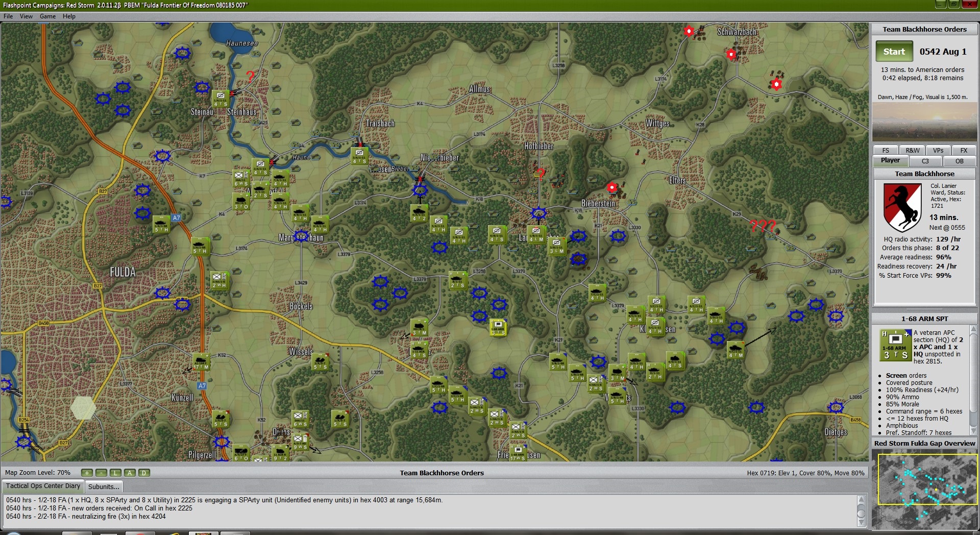Select the tank counter next to the upper A7 shield
This screenshot has width=980, height=535.
pyautogui.click(x=161, y=225)
